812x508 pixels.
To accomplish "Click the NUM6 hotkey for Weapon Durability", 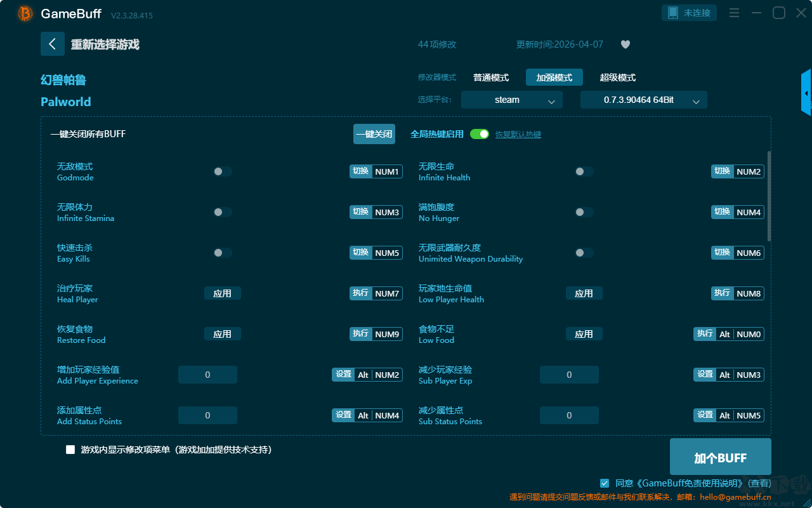I will pos(738,253).
